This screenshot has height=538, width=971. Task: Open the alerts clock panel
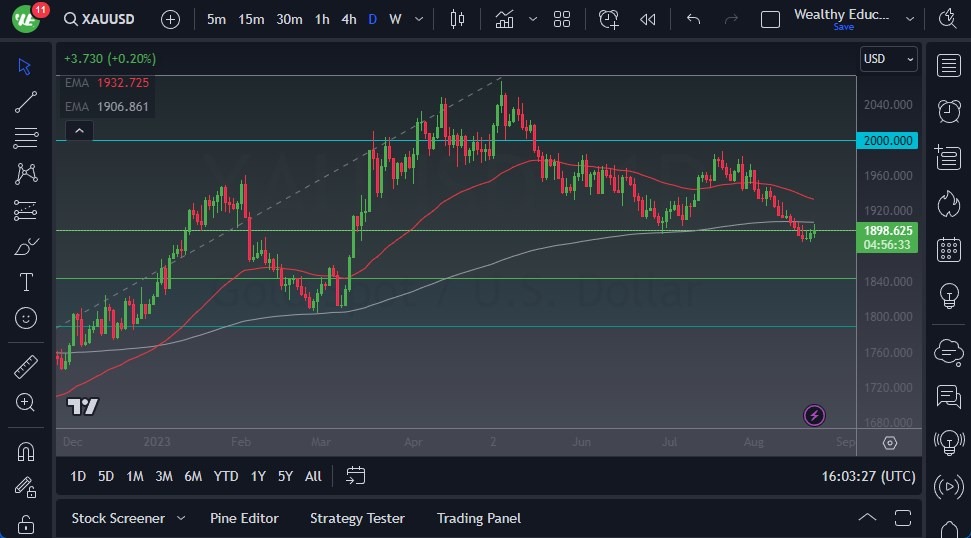pyautogui.click(x=948, y=111)
